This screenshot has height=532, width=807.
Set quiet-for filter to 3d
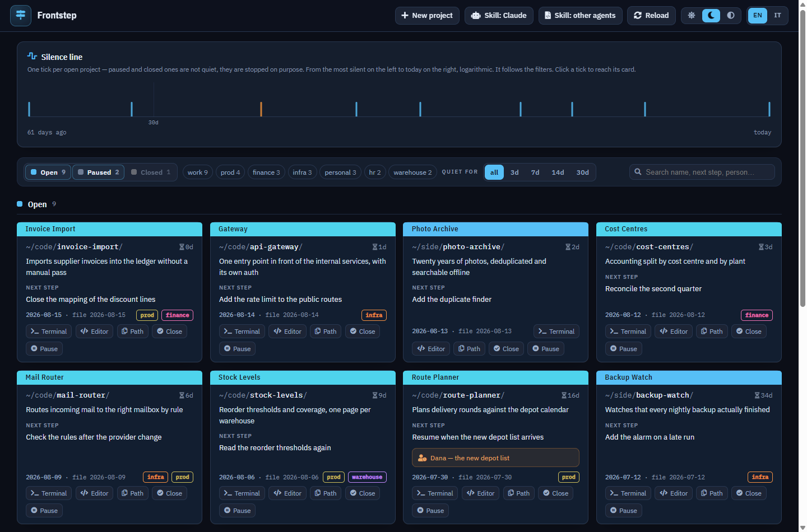point(514,172)
